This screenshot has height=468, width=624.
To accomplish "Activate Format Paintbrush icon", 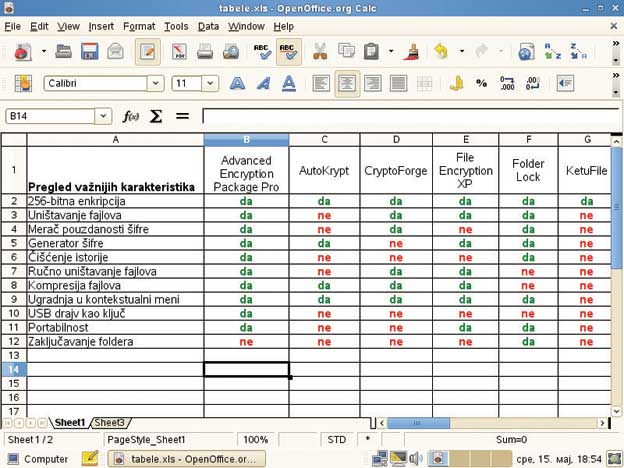I will click(413, 52).
